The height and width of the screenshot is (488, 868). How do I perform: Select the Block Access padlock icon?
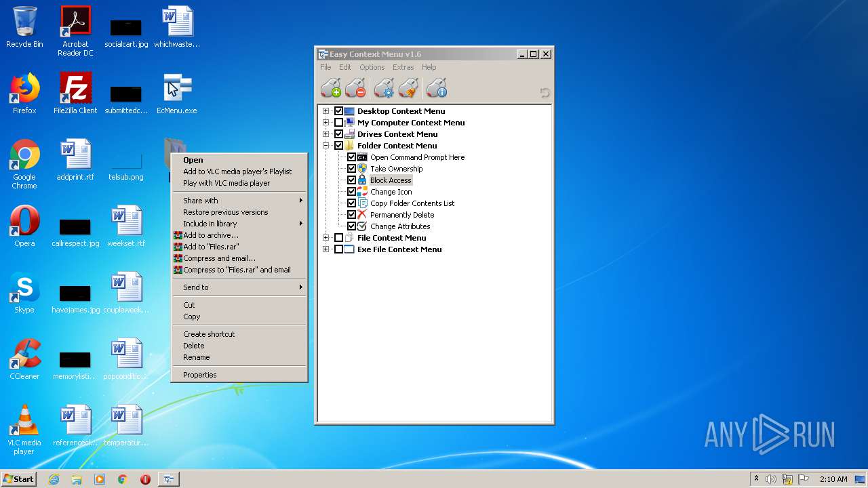pyautogui.click(x=362, y=180)
